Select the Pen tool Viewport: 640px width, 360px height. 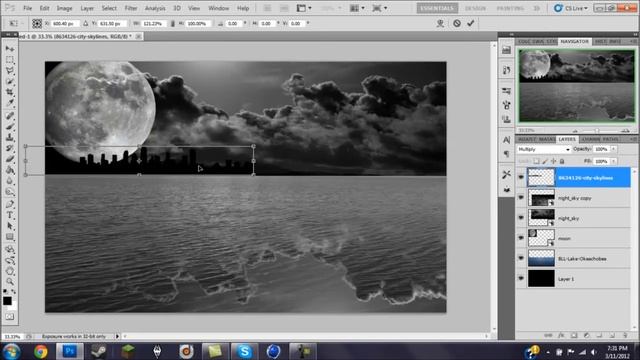pos(10,204)
